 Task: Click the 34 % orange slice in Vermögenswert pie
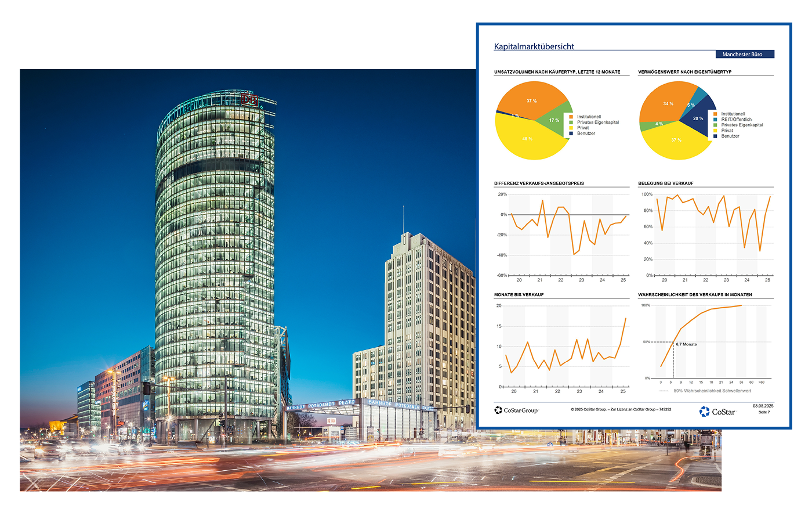668,103
